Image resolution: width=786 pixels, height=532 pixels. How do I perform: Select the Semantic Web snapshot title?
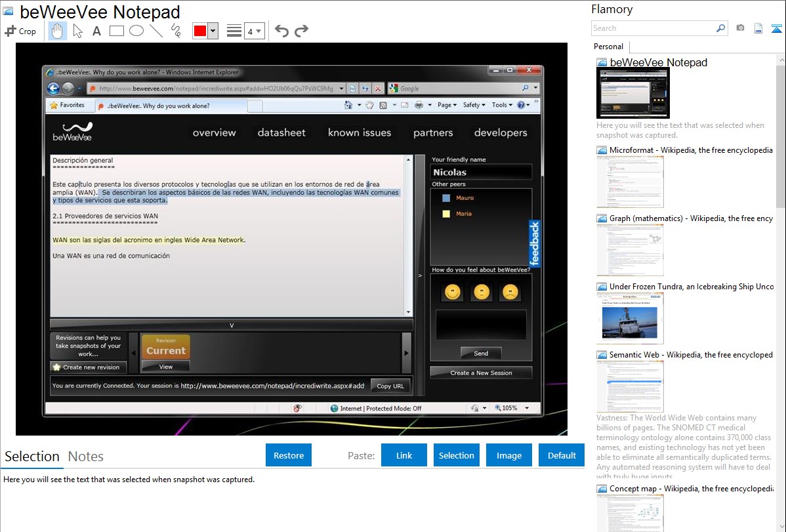(x=691, y=355)
